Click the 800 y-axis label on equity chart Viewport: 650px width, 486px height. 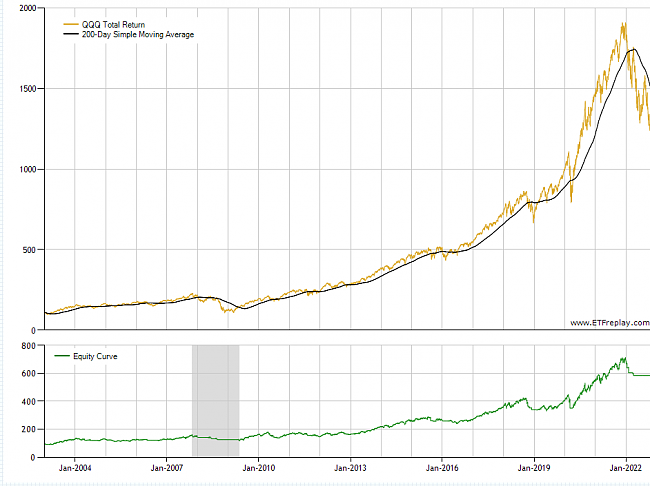(x=30, y=345)
